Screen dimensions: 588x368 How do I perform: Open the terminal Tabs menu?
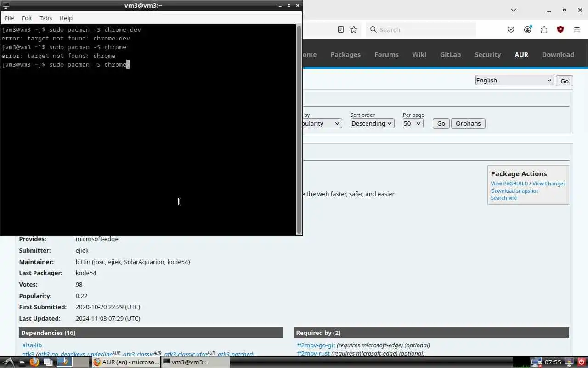[45, 18]
